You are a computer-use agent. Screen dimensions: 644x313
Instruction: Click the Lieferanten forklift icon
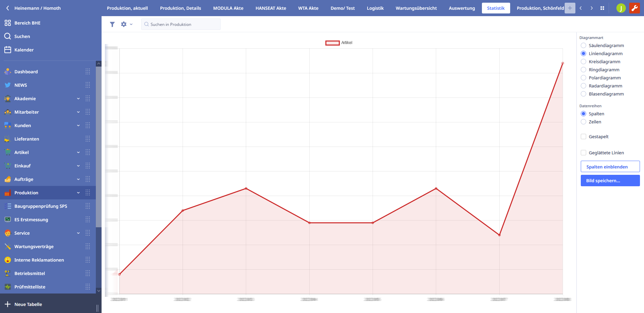8,139
